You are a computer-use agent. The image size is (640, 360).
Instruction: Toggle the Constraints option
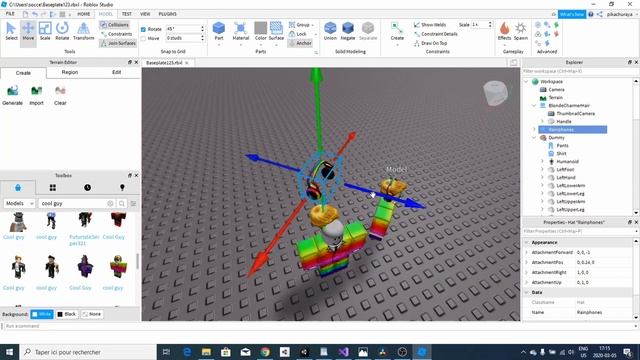[x=116, y=34]
